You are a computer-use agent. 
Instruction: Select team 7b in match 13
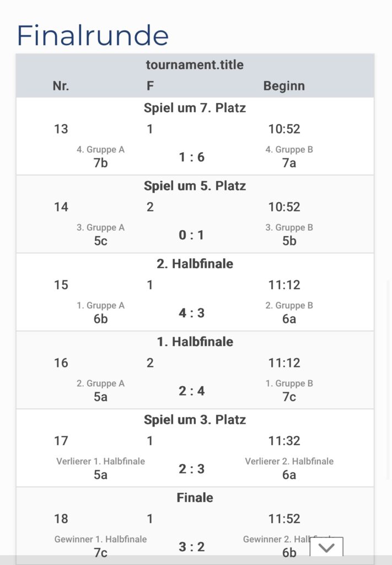point(100,163)
